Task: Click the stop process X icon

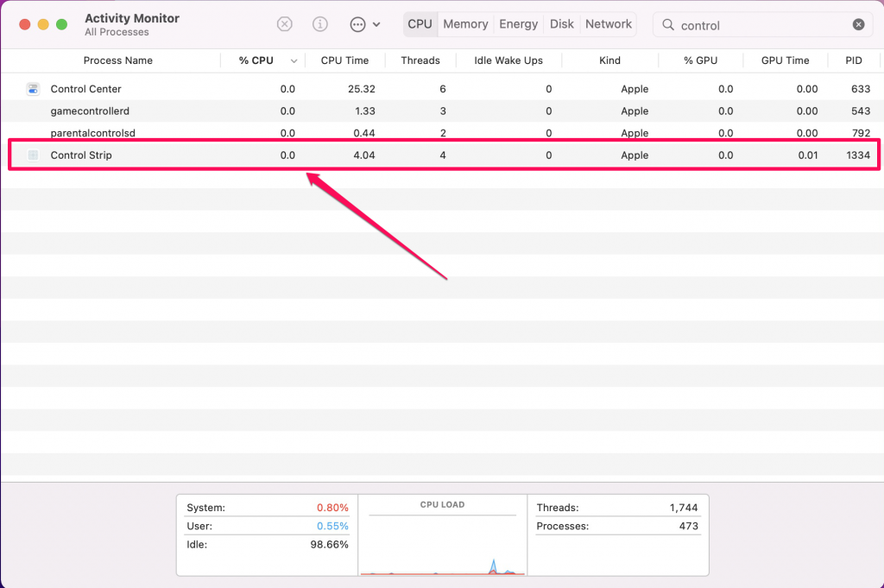Action: pyautogui.click(x=285, y=24)
